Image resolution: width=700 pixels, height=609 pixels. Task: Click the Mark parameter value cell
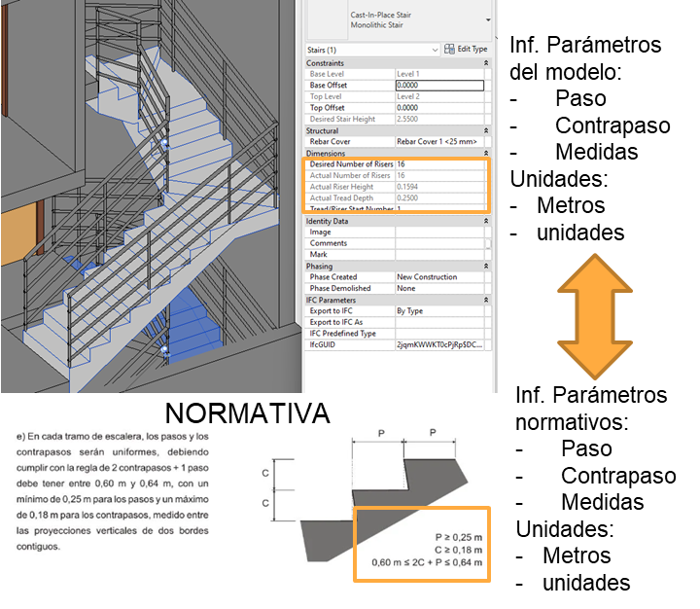439,254
